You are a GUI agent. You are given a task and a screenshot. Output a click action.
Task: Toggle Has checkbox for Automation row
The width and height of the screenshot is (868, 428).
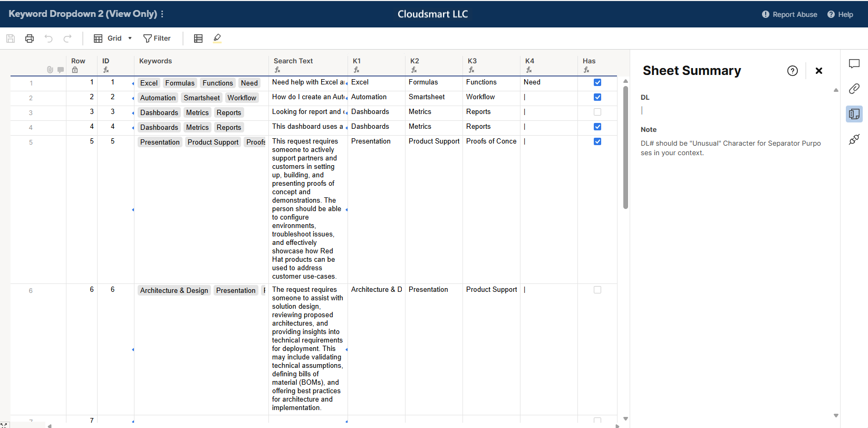pyautogui.click(x=597, y=97)
